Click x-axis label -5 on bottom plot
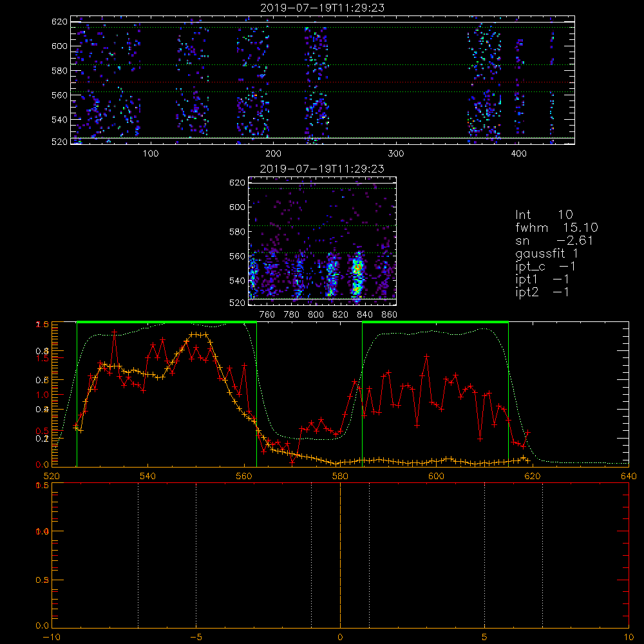 [x=196, y=638]
